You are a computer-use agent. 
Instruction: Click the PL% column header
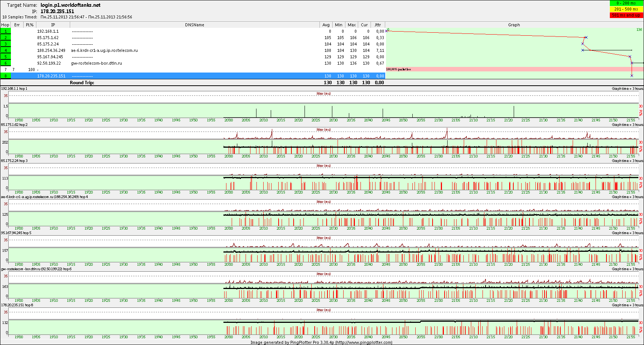30,25
